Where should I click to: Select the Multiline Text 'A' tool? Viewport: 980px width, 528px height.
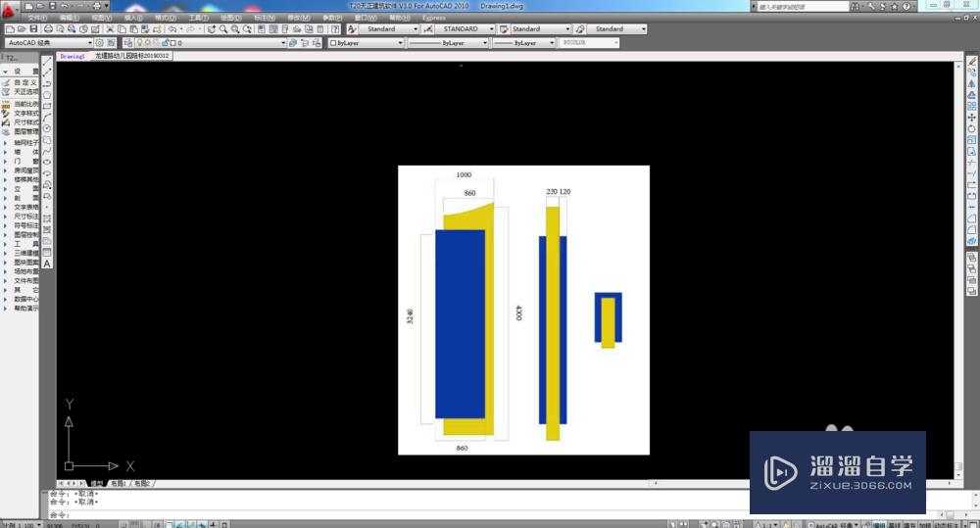47,264
